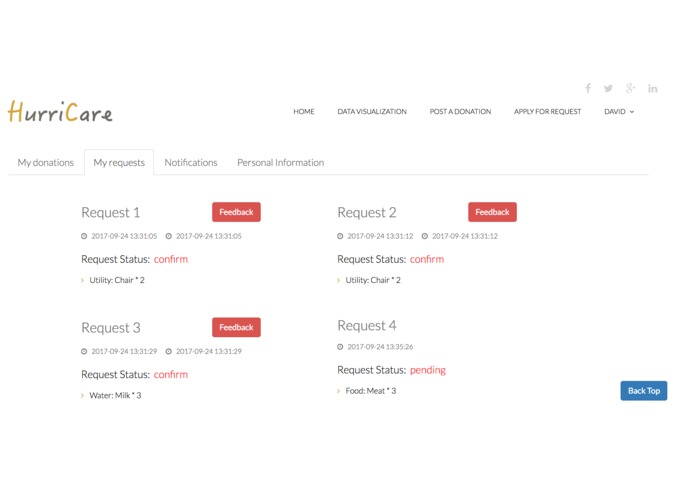695x494 pixels.
Task: Open APPLY FOR REQUEST page
Action: (x=547, y=112)
